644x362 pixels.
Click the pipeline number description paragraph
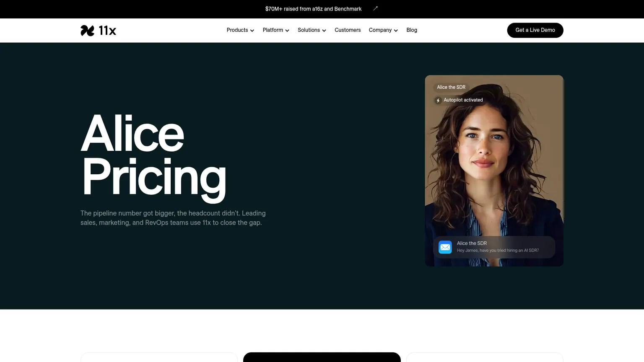tap(173, 218)
